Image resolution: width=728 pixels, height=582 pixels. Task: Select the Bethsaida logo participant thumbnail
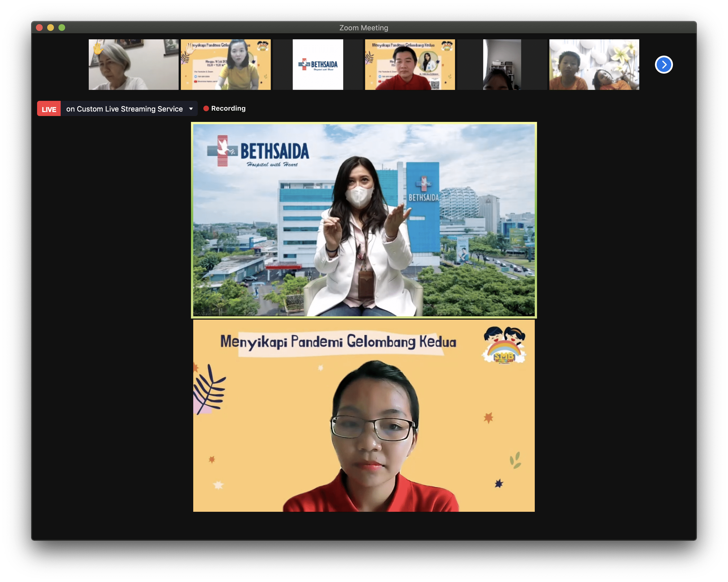[318, 65]
